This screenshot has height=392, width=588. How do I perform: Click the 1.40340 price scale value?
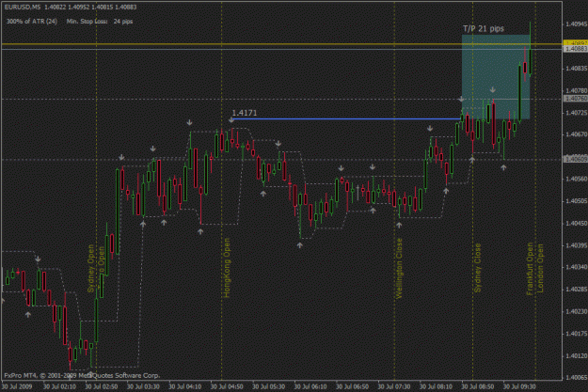[576, 267]
